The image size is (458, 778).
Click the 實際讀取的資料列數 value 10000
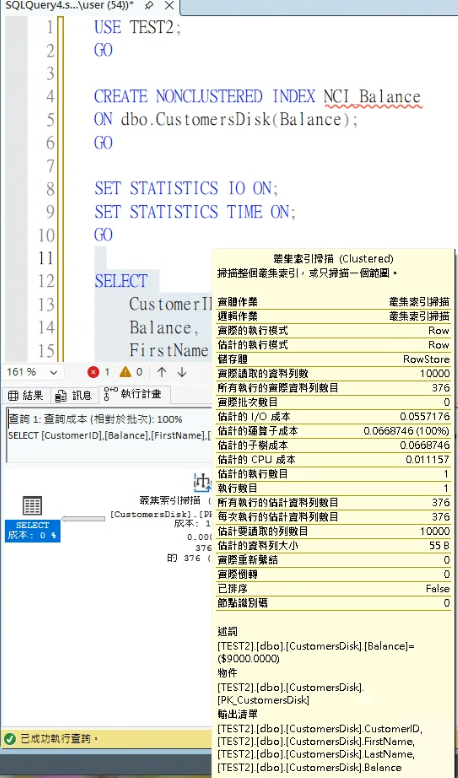[x=434, y=373]
